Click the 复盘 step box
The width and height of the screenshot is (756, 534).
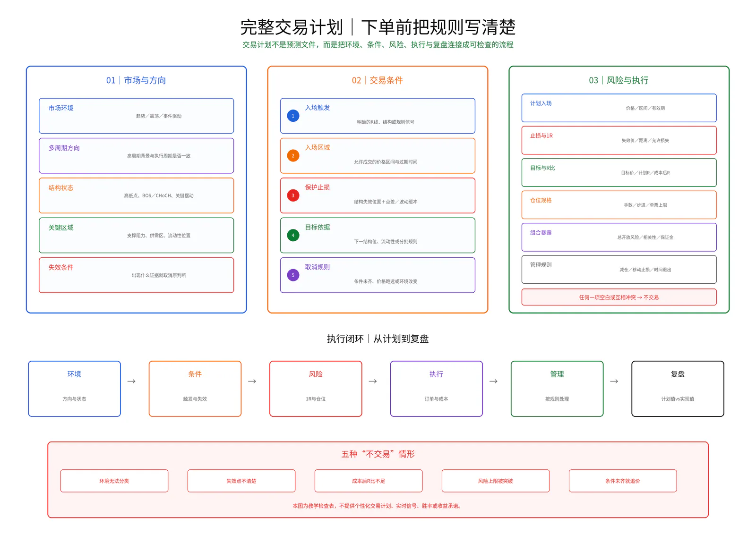click(x=678, y=389)
